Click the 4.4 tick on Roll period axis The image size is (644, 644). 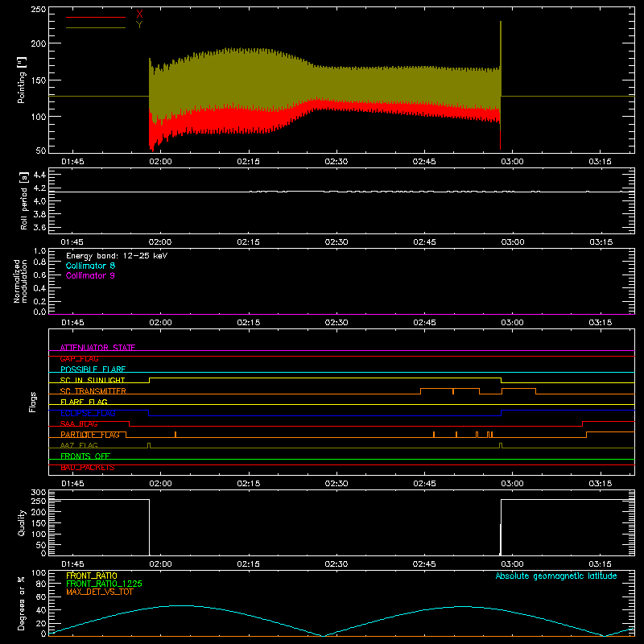(39, 175)
